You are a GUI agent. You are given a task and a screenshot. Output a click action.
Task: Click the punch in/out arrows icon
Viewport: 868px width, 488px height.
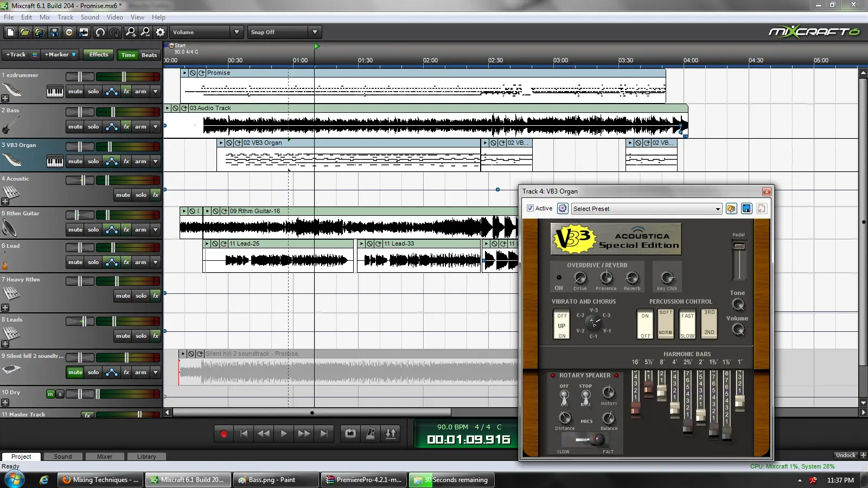pos(391,434)
